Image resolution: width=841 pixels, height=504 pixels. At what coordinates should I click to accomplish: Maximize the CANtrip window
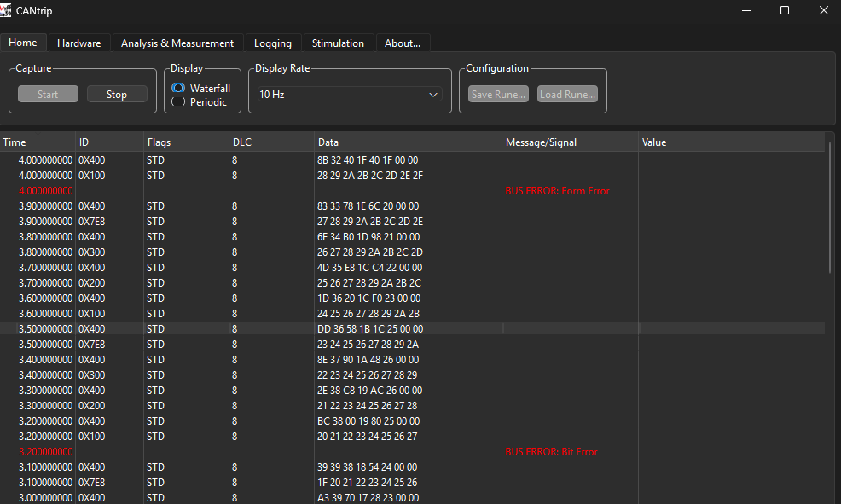[x=785, y=10]
